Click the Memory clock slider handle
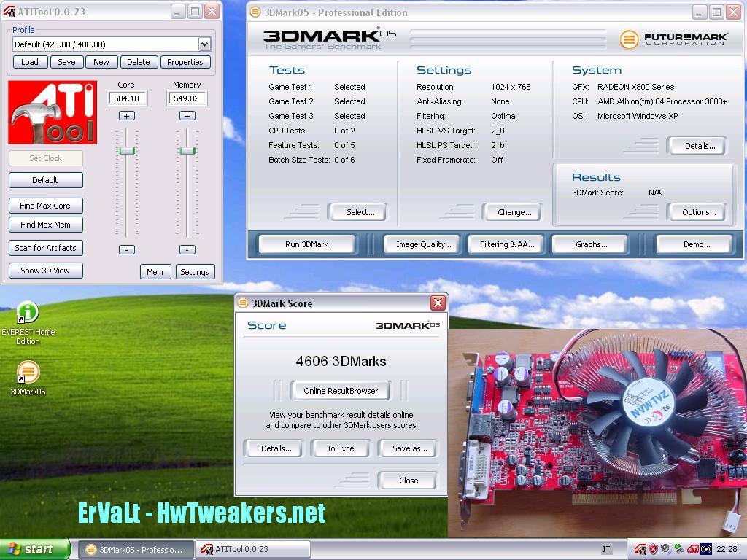This screenshot has height=560, width=747. coord(187,150)
